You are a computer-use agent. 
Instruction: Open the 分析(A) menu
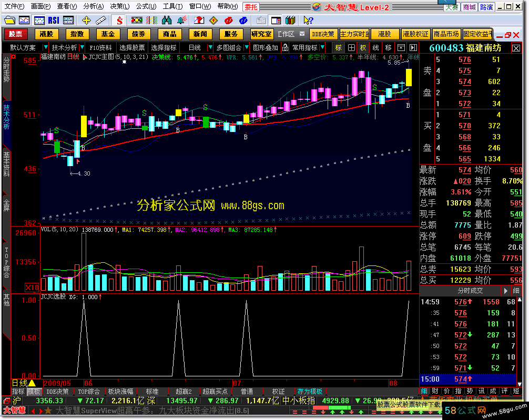pos(94,6)
